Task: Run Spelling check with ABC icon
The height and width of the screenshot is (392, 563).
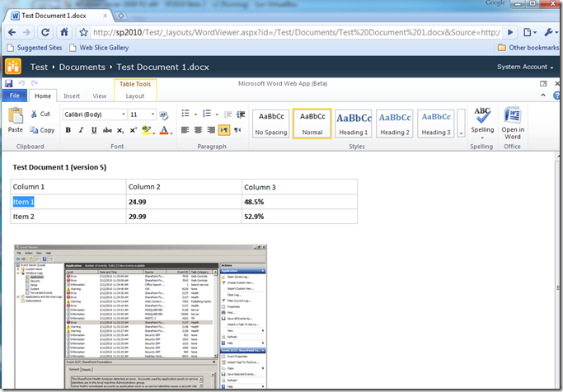Action: point(482,115)
